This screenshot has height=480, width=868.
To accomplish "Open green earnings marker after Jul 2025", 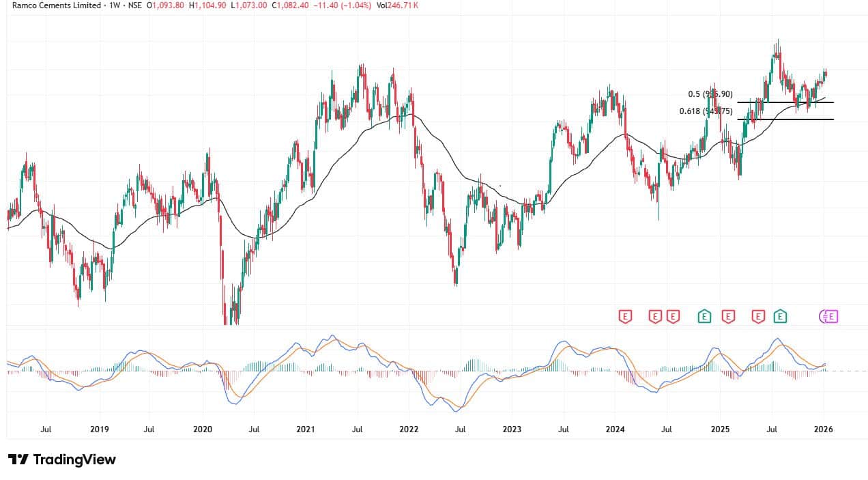I will (x=780, y=316).
